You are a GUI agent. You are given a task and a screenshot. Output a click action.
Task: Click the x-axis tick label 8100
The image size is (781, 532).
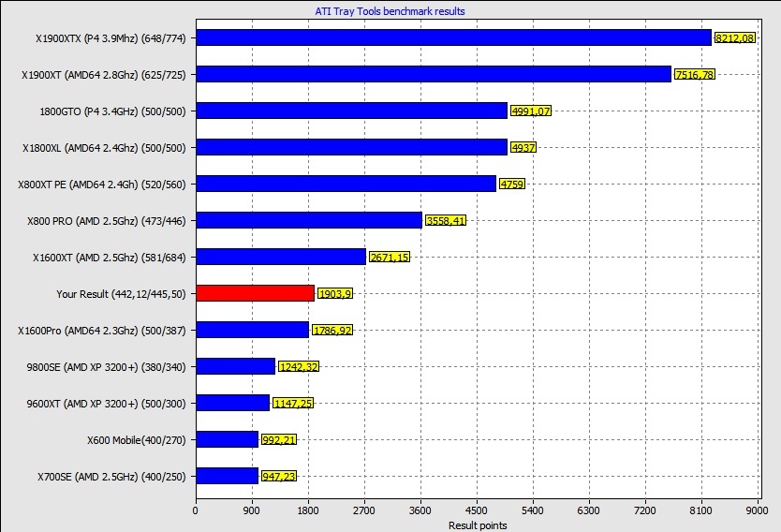point(700,510)
